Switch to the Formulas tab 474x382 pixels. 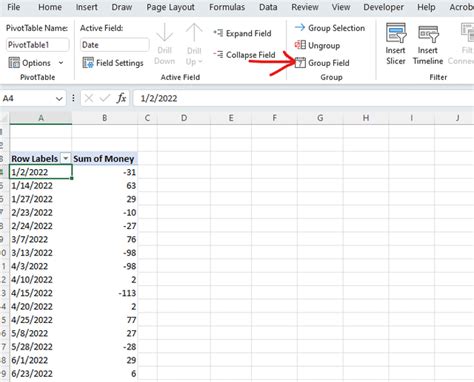click(x=227, y=7)
